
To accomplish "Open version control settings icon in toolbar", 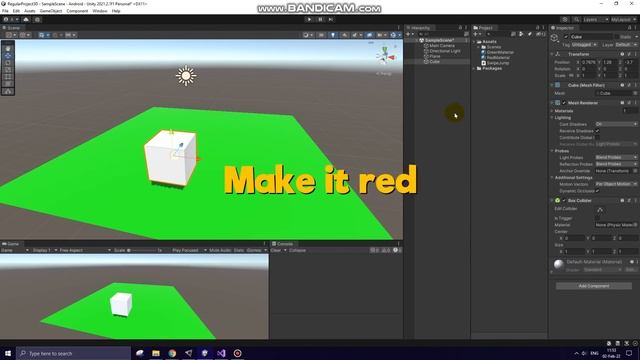I will click(x=37, y=20).
